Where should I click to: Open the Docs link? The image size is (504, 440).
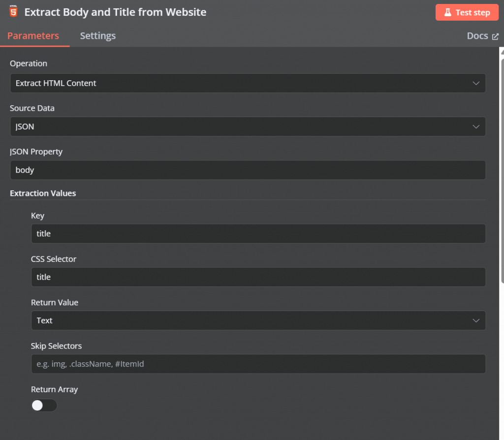(x=477, y=36)
